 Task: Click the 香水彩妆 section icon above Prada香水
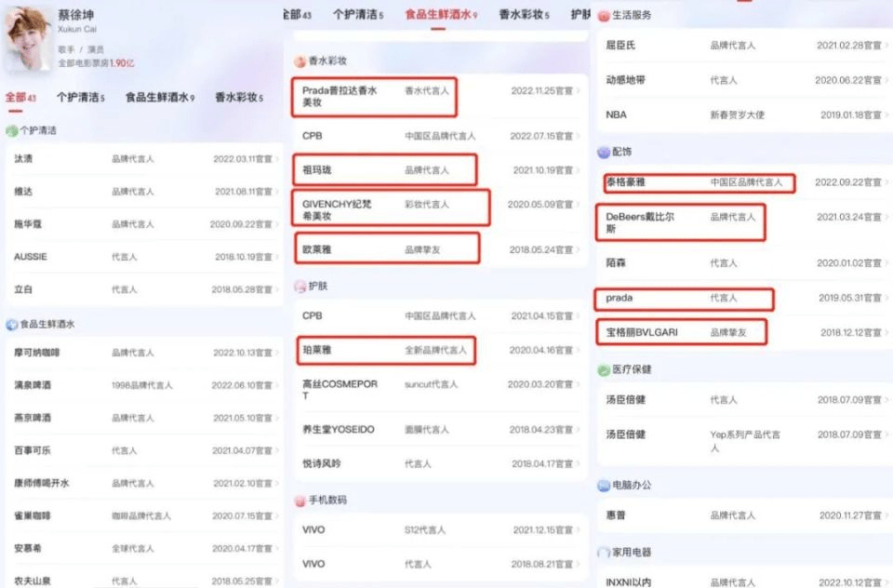[x=300, y=61]
